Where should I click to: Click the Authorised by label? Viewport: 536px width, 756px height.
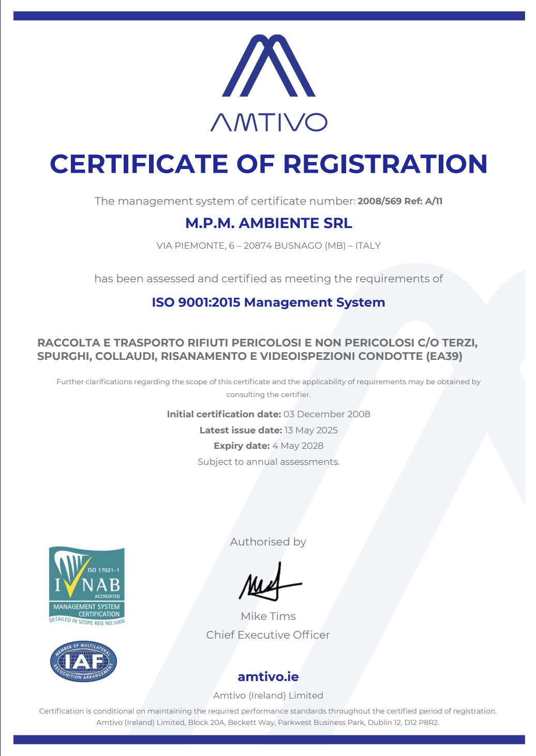point(268,542)
